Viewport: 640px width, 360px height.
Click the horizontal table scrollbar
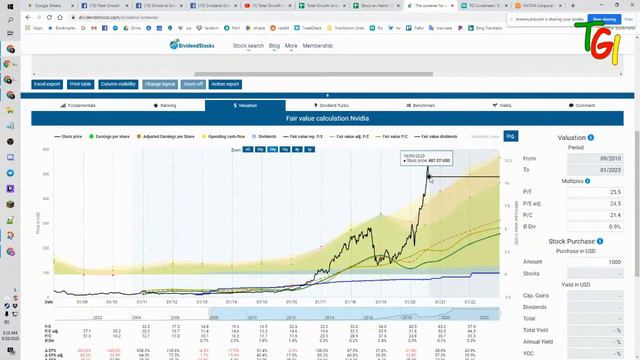(x=313, y=74)
